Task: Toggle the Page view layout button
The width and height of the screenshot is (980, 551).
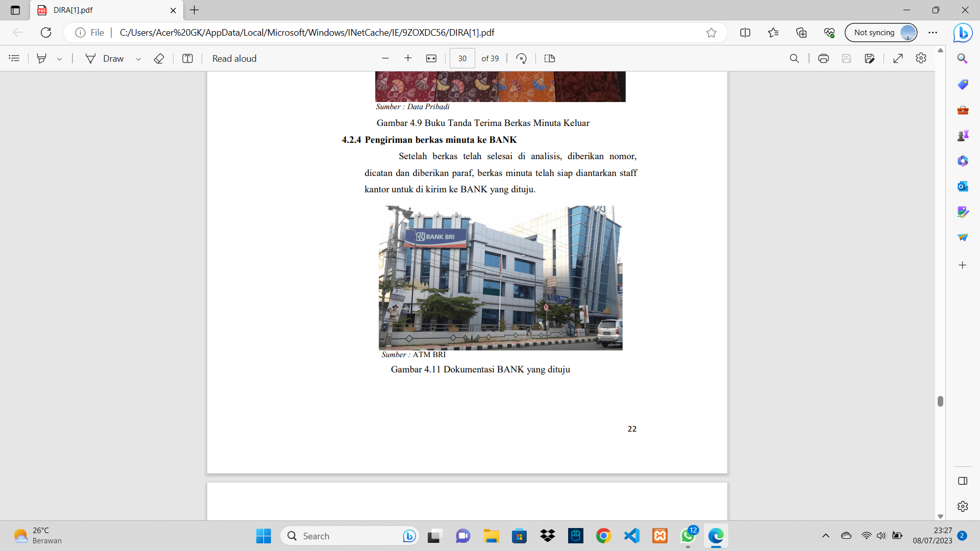Action: (550, 58)
